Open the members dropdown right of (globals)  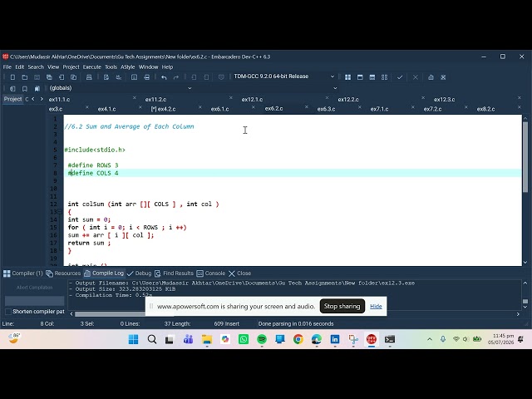[335, 88]
